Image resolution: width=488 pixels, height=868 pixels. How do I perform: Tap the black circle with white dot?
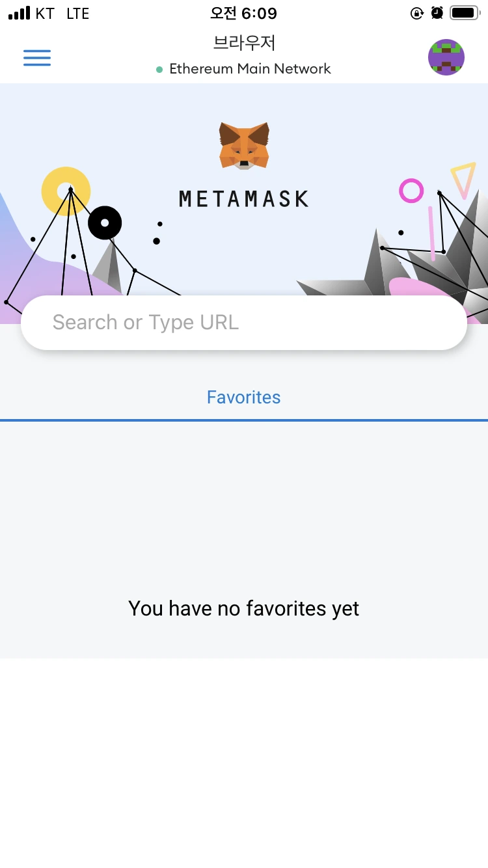coord(105,223)
